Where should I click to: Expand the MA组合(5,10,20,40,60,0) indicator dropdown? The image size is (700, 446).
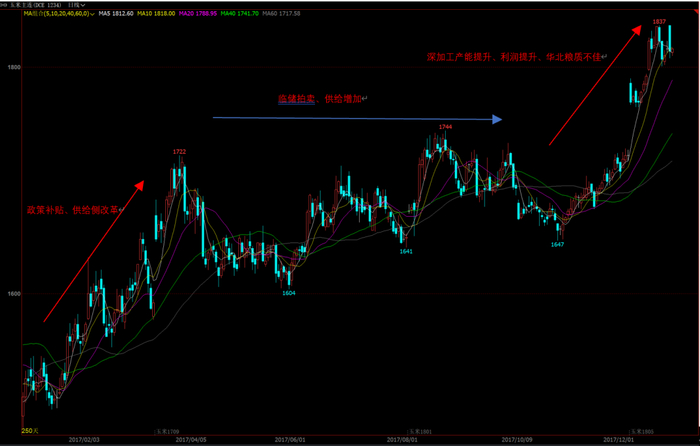pos(59,14)
